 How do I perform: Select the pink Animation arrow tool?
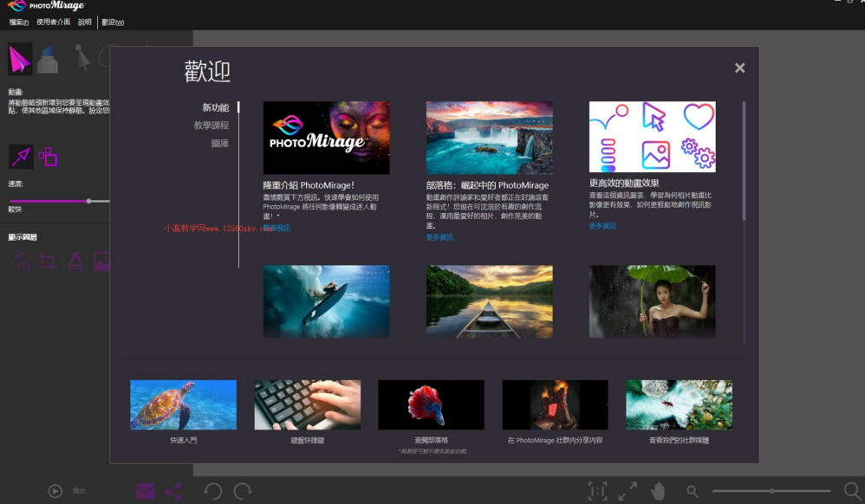tap(20, 59)
